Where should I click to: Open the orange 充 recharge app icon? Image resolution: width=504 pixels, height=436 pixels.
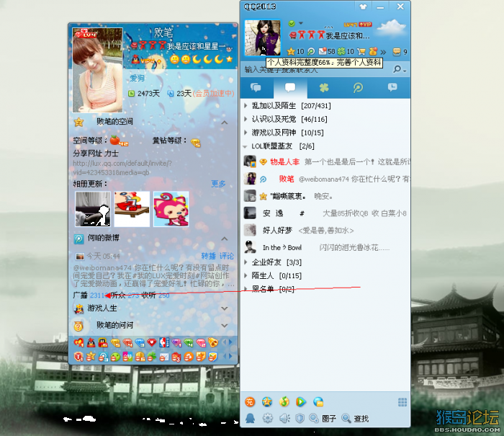point(250,401)
